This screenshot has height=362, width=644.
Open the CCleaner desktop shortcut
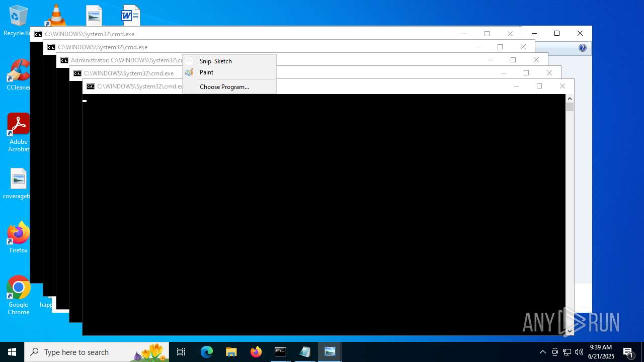[18, 74]
